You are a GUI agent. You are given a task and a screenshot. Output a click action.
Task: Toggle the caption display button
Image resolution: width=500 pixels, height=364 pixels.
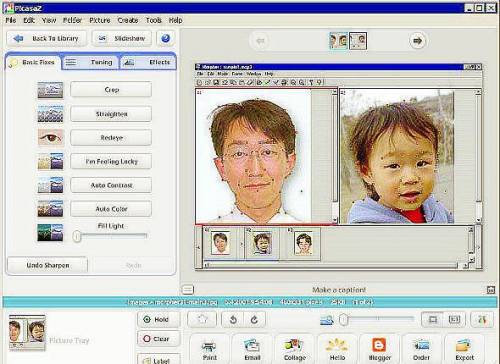tap(188, 290)
